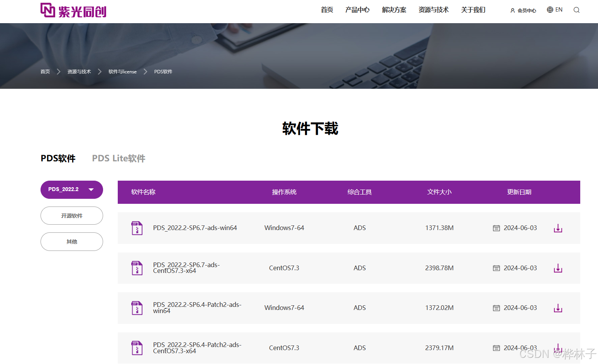Open 关于我们 navigation menu
This screenshot has height=364, width=598.
tap(473, 10)
